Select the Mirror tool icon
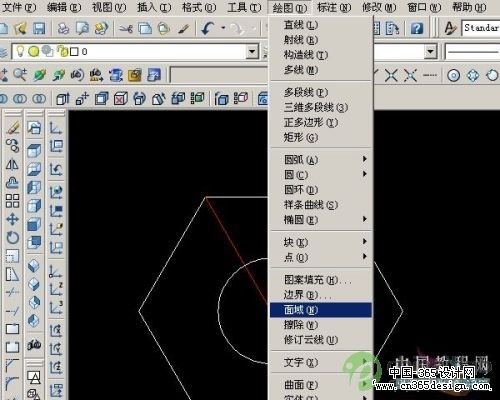Image resolution: width=500 pixels, height=400 pixels. click(x=13, y=164)
